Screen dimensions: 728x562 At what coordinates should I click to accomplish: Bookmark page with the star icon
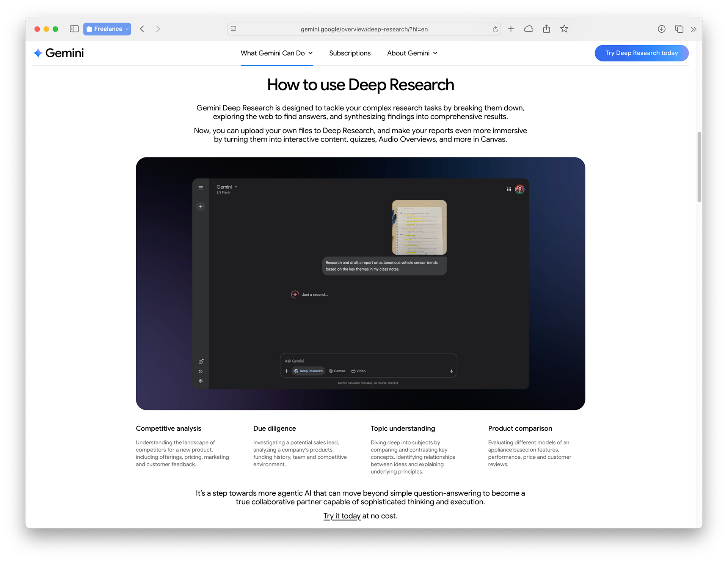[564, 29]
